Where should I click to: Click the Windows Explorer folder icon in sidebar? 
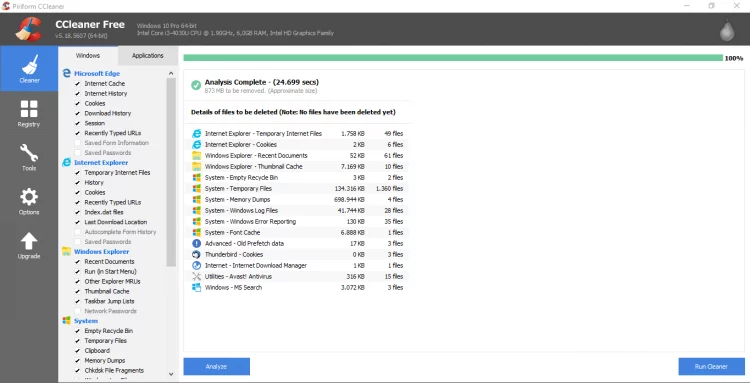[x=66, y=252]
